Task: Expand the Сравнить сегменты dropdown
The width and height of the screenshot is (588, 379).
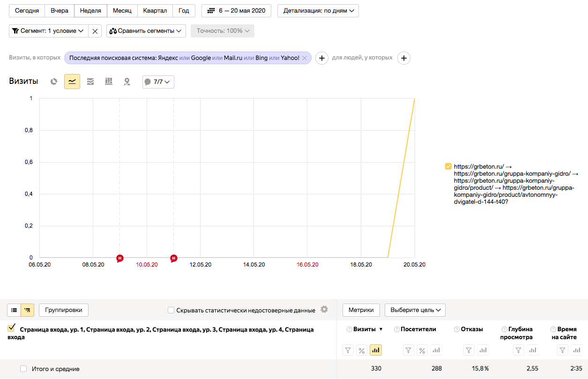Action: coord(146,31)
